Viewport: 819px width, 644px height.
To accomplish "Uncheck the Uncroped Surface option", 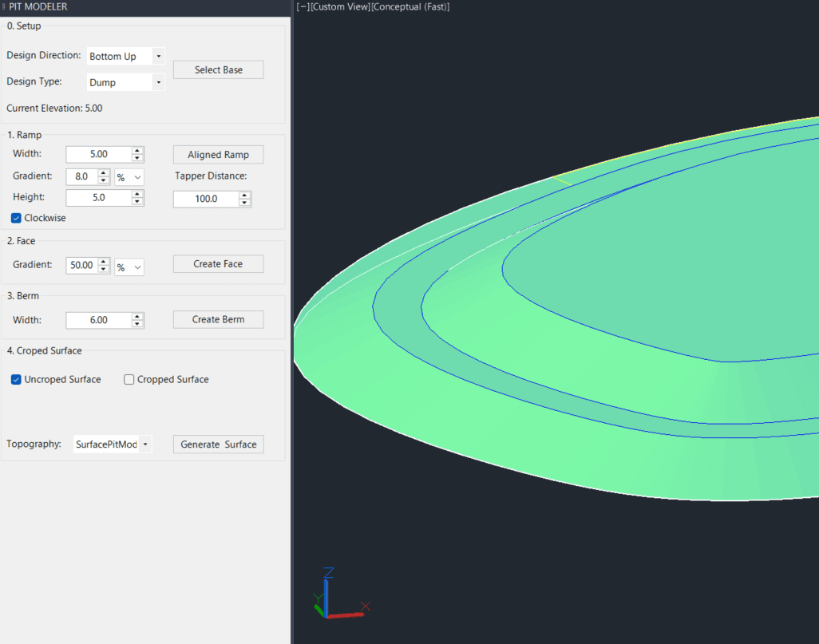I will click(17, 380).
